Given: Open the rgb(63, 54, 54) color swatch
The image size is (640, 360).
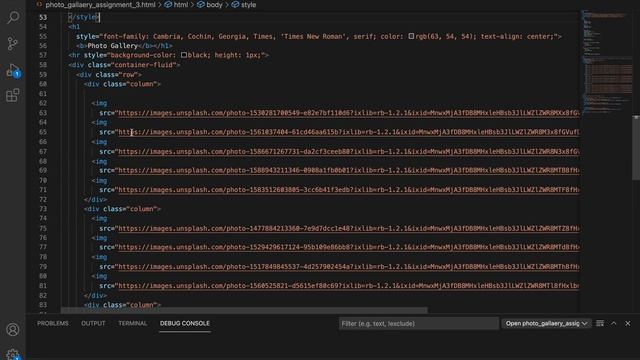Looking at the screenshot, I should tap(411, 36).
